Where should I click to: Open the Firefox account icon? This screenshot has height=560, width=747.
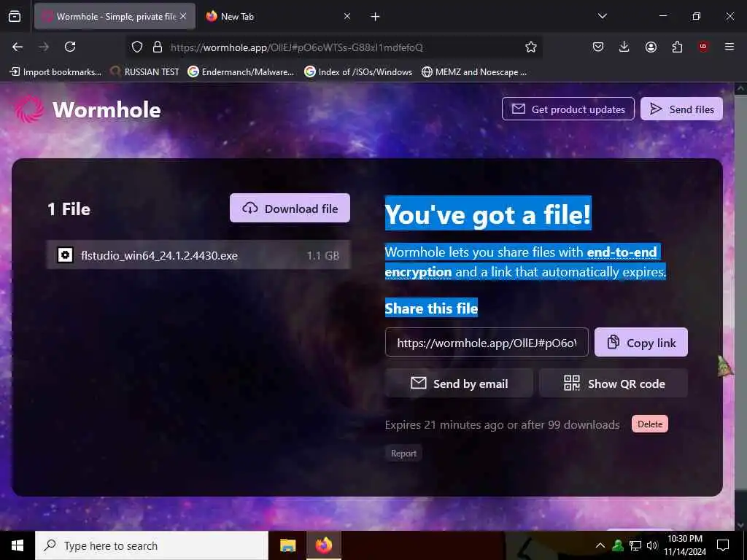651,47
